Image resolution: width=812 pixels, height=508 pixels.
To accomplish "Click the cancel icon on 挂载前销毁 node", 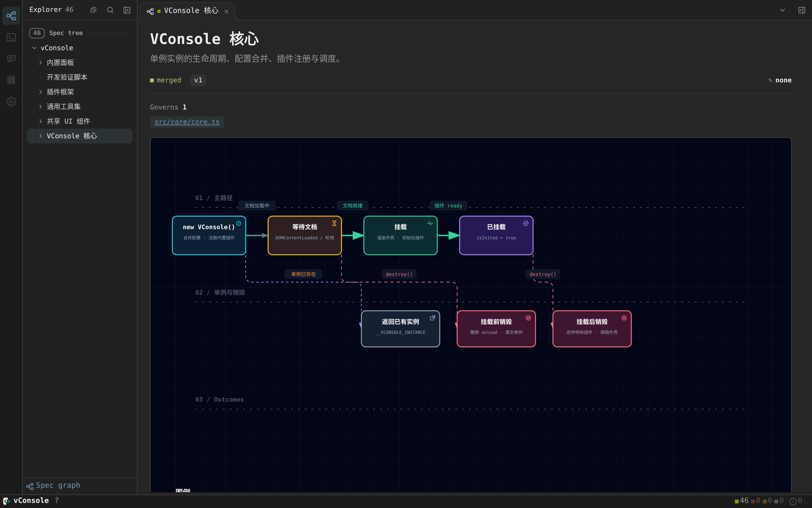I will pos(528,318).
